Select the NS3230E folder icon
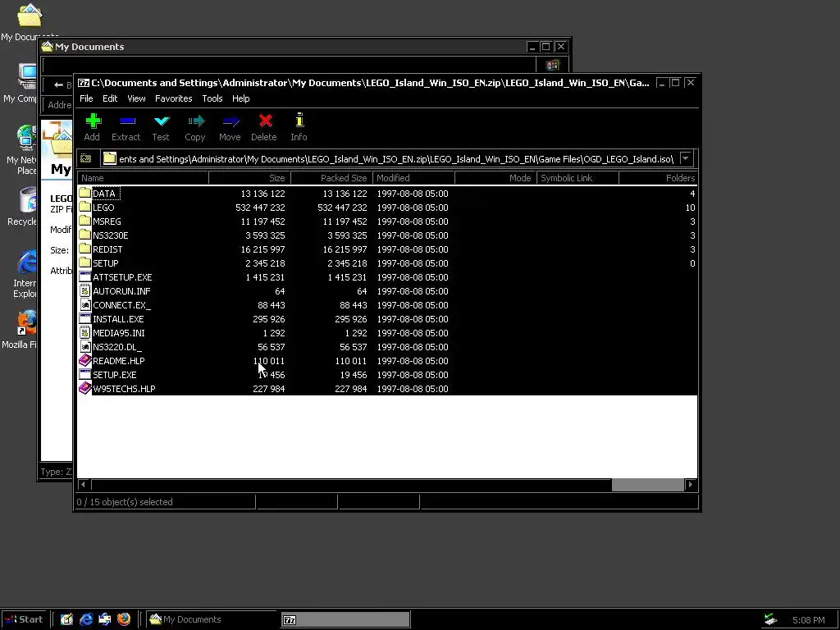 (84, 235)
